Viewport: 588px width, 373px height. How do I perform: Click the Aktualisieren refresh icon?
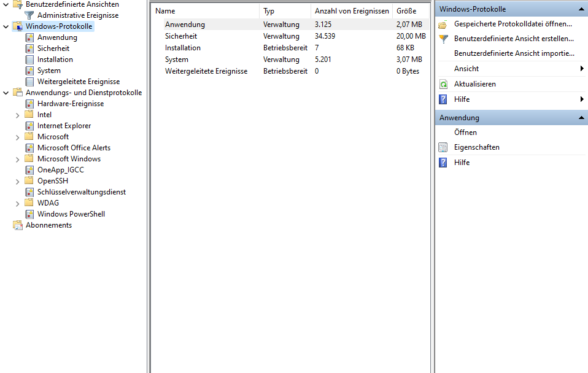coord(443,84)
